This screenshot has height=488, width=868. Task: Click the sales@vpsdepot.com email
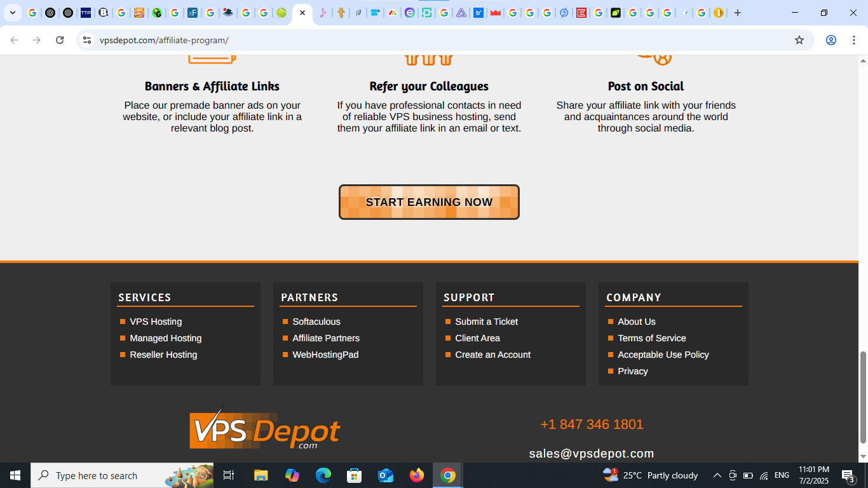[592, 454]
